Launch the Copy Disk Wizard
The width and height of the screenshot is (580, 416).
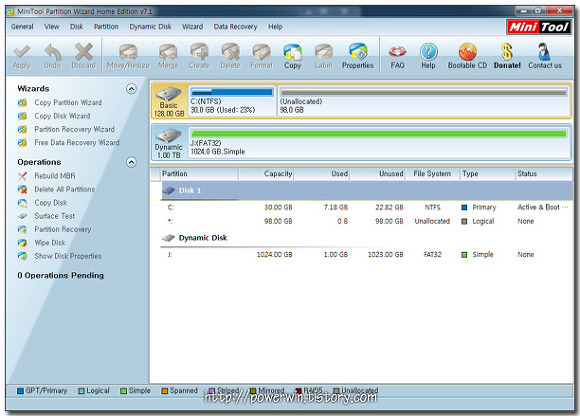click(62, 116)
